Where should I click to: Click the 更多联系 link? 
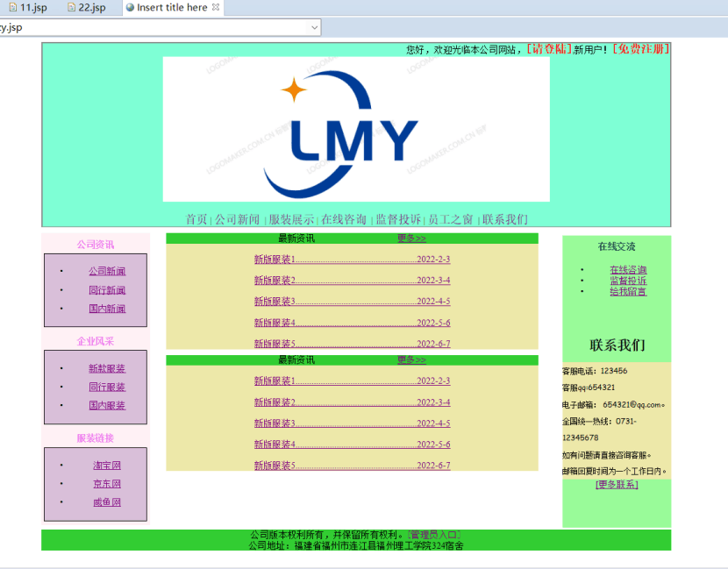617,485
